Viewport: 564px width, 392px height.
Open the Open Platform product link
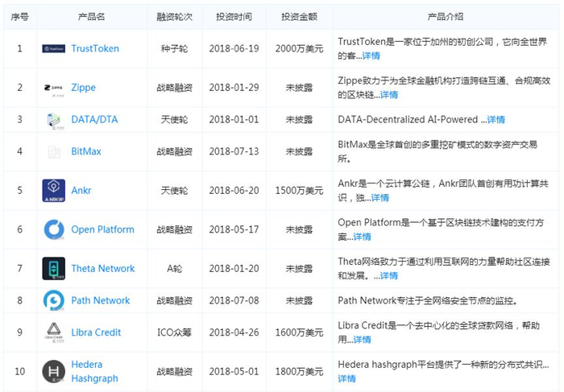point(102,229)
